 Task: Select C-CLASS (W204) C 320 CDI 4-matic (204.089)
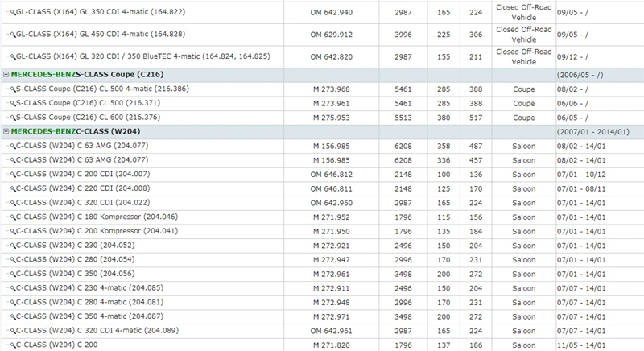tap(97, 331)
